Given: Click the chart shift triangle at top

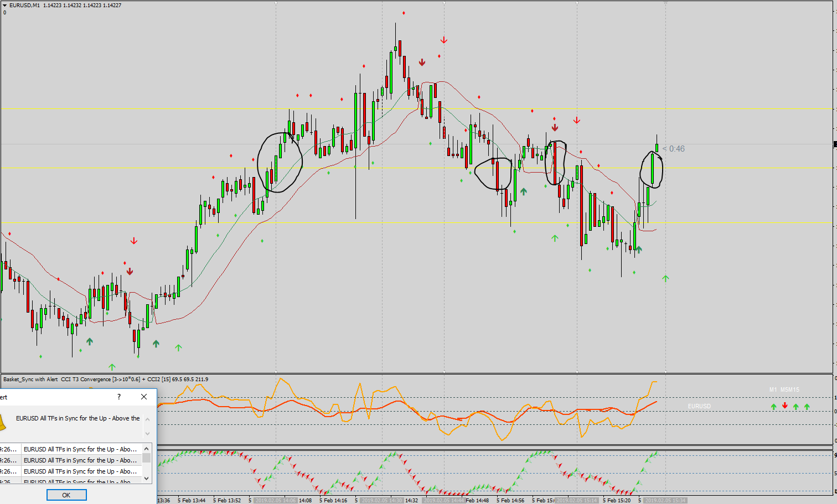Looking at the screenshot, I should click(x=666, y=3).
